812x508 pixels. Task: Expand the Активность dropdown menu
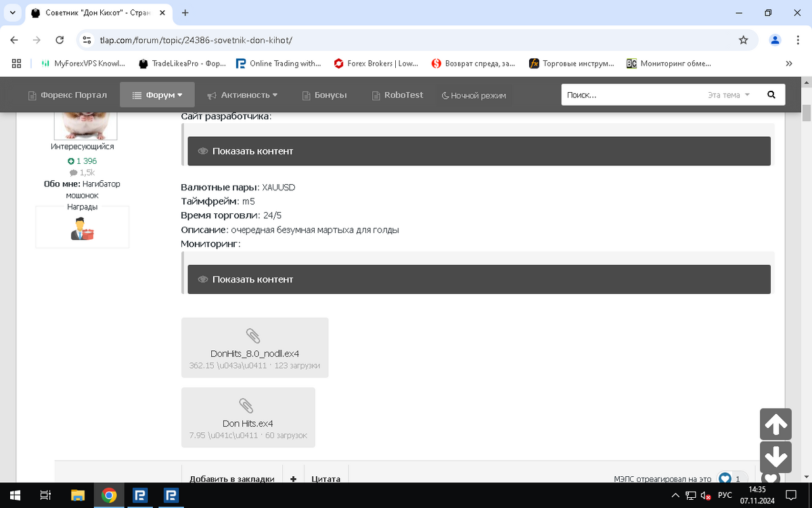tap(242, 95)
